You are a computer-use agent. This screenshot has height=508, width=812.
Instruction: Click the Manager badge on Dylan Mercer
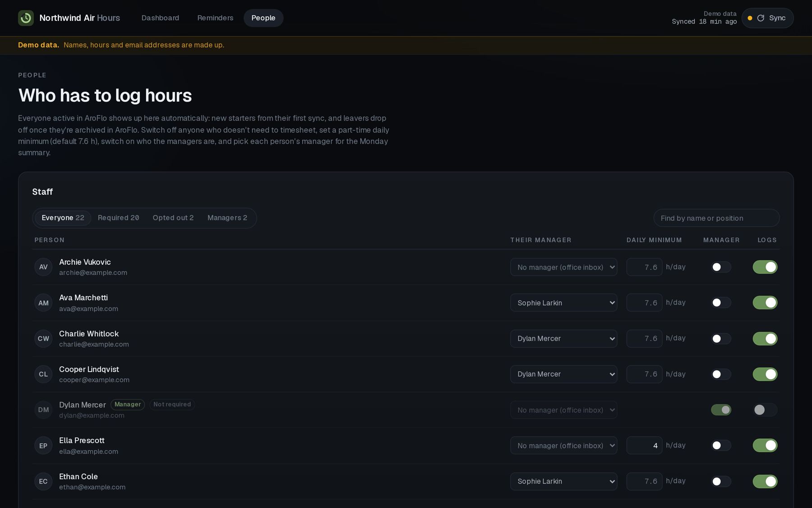pos(128,405)
